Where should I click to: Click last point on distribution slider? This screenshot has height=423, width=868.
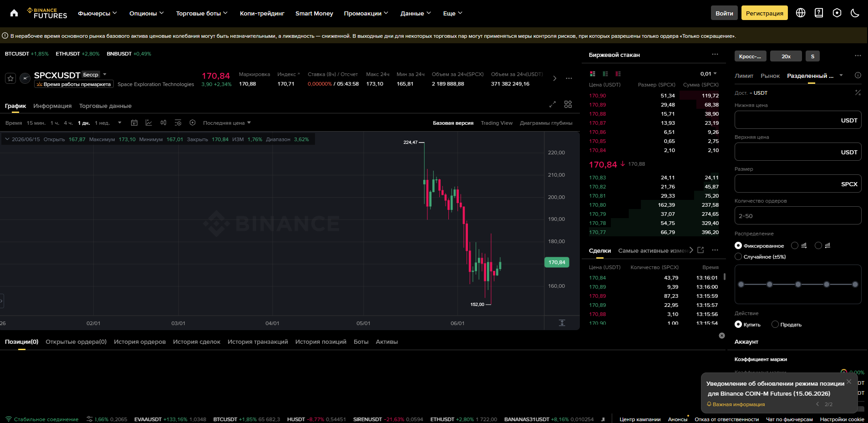pos(855,284)
